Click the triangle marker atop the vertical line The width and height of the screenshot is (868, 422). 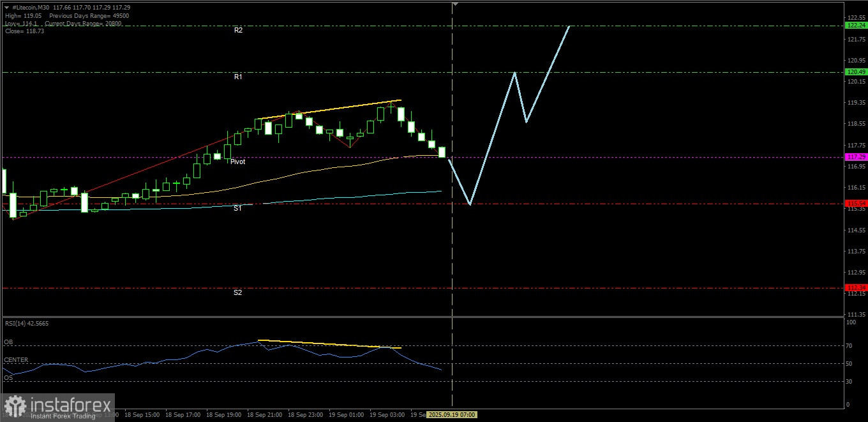[x=455, y=3]
